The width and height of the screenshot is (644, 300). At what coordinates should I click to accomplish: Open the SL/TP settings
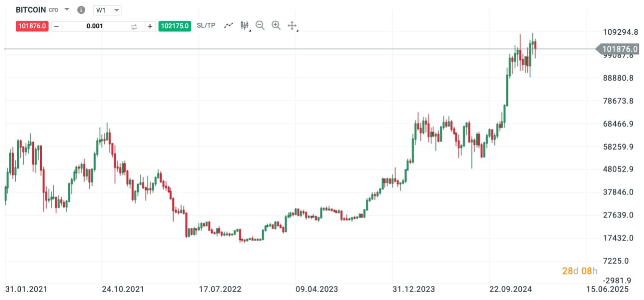pyautogui.click(x=206, y=26)
